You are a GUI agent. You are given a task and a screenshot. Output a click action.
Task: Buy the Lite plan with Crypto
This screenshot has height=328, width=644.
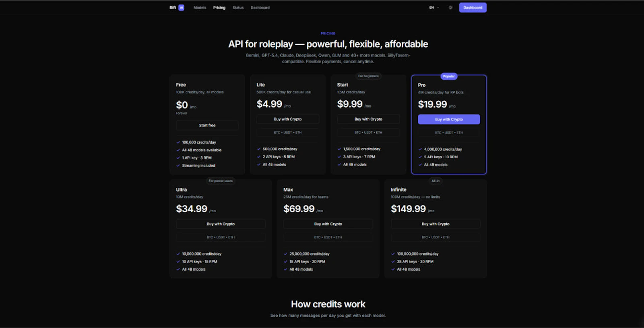point(288,119)
